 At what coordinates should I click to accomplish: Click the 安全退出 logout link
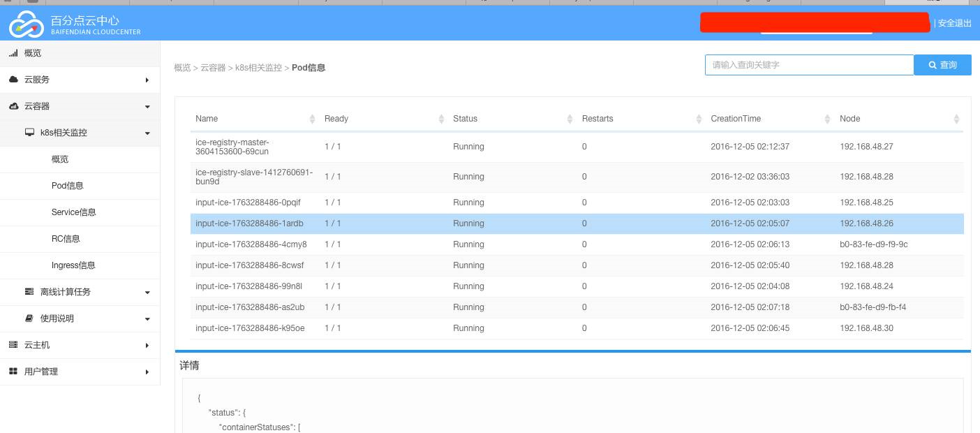[954, 23]
